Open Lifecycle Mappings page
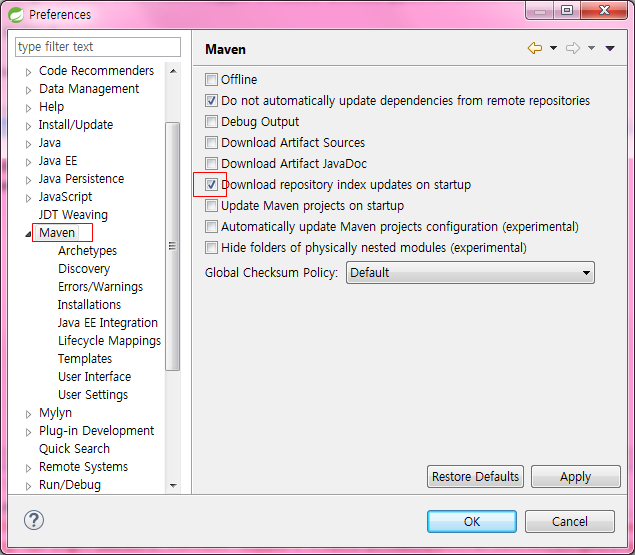The height and width of the screenshot is (555, 635). coord(109,341)
